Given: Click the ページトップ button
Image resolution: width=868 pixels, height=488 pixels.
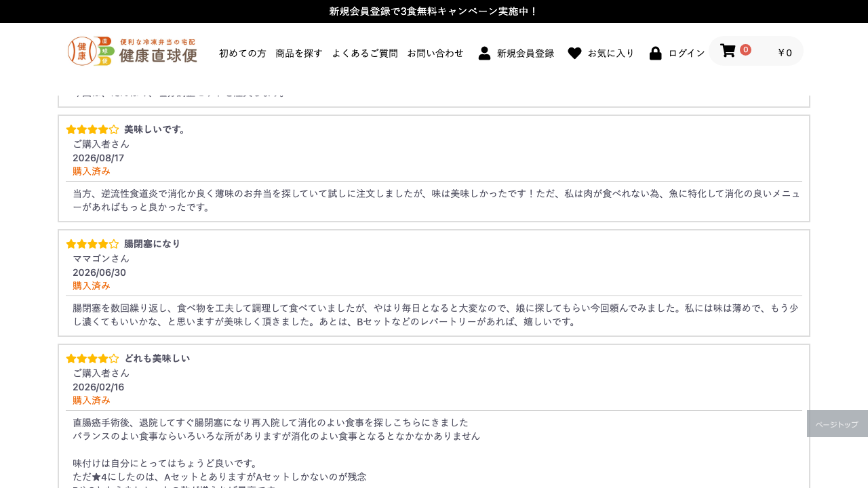Looking at the screenshot, I should 837,424.
